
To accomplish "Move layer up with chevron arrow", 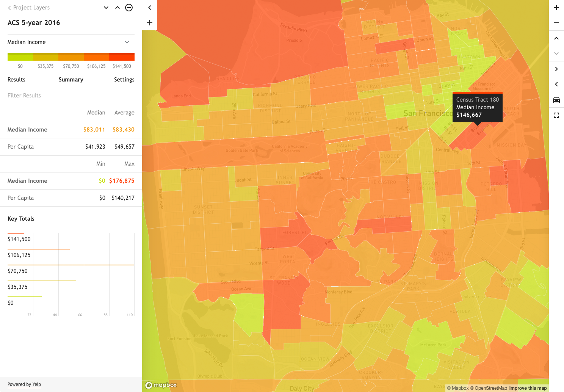I will point(117,8).
